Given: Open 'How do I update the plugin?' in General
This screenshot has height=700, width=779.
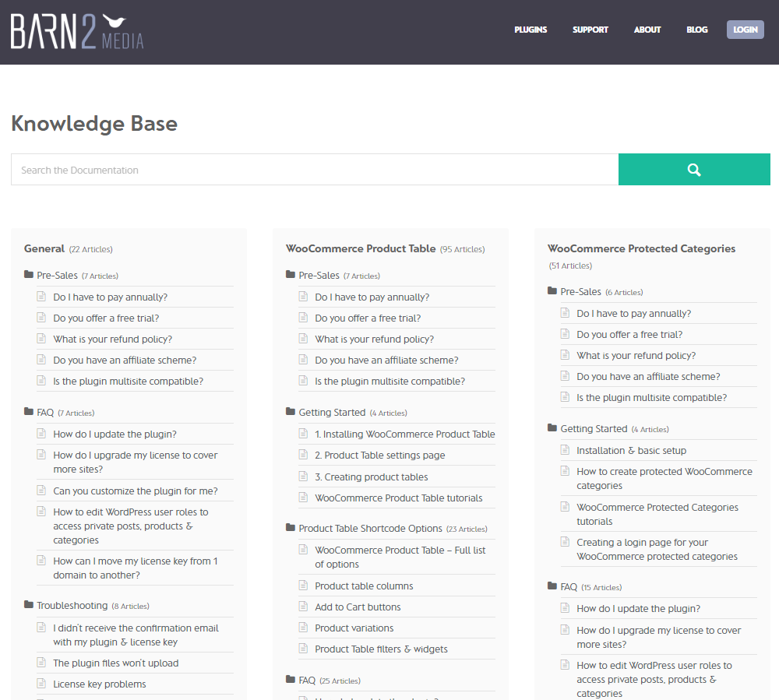Looking at the screenshot, I should click(x=115, y=434).
